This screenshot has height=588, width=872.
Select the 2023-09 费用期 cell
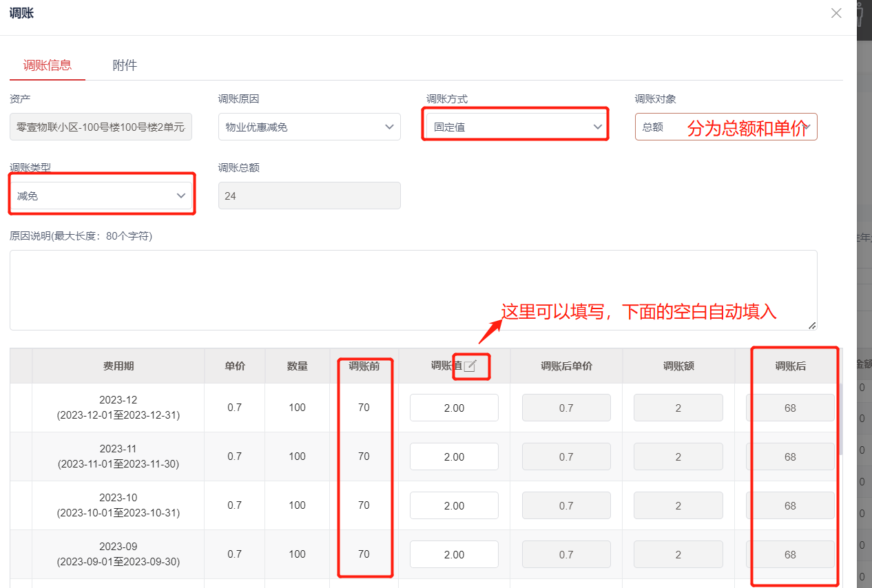(x=118, y=554)
